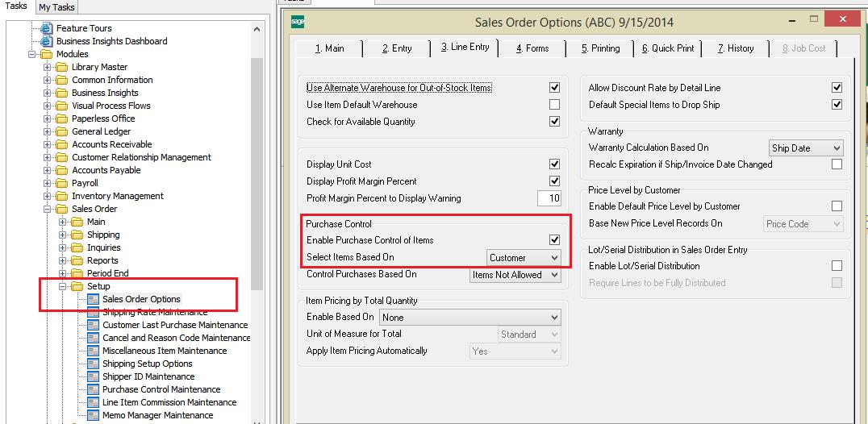Viewport: 868px width, 424px height.
Task: Check Enable Default Price Level by Customer
Action: [837, 206]
